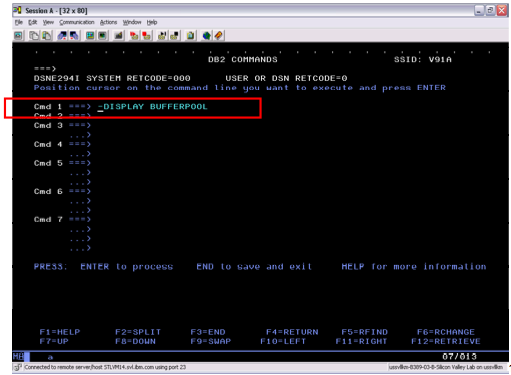The image size is (511, 375).
Task: Click the Quit macro toolbar icon
Action: tap(174, 35)
